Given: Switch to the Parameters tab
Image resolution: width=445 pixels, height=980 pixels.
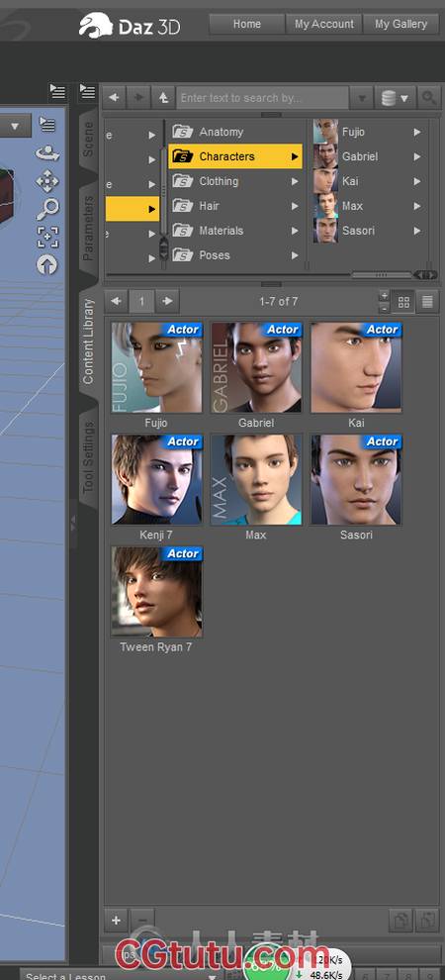Looking at the screenshot, I should point(88,228).
